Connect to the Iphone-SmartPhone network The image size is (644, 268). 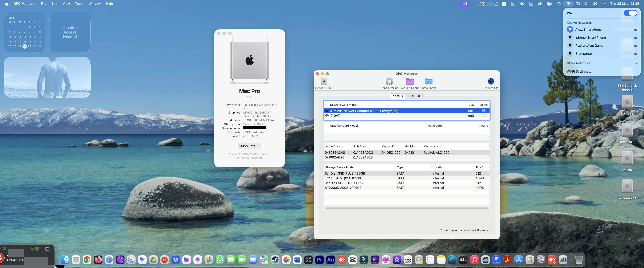pos(602,37)
